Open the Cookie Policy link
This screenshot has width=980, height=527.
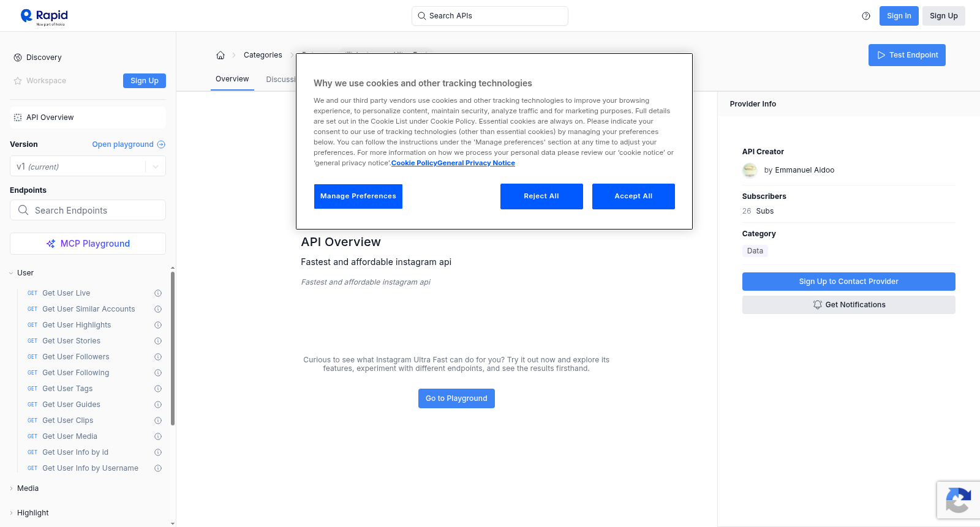pyautogui.click(x=414, y=163)
